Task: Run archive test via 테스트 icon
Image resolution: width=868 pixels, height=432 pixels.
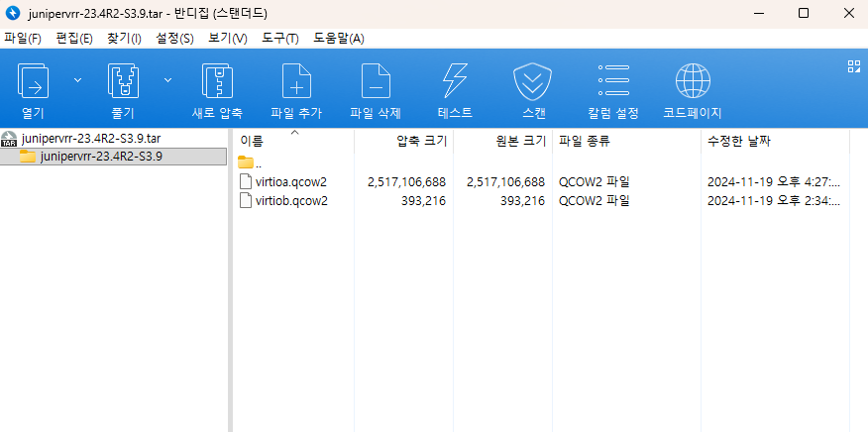Action: click(x=455, y=91)
